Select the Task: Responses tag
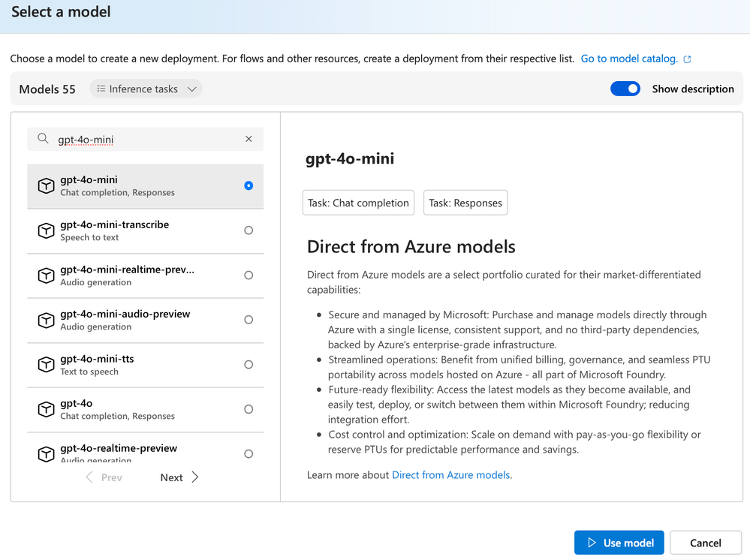Image resolution: width=750 pixels, height=560 pixels. point(465,203)
